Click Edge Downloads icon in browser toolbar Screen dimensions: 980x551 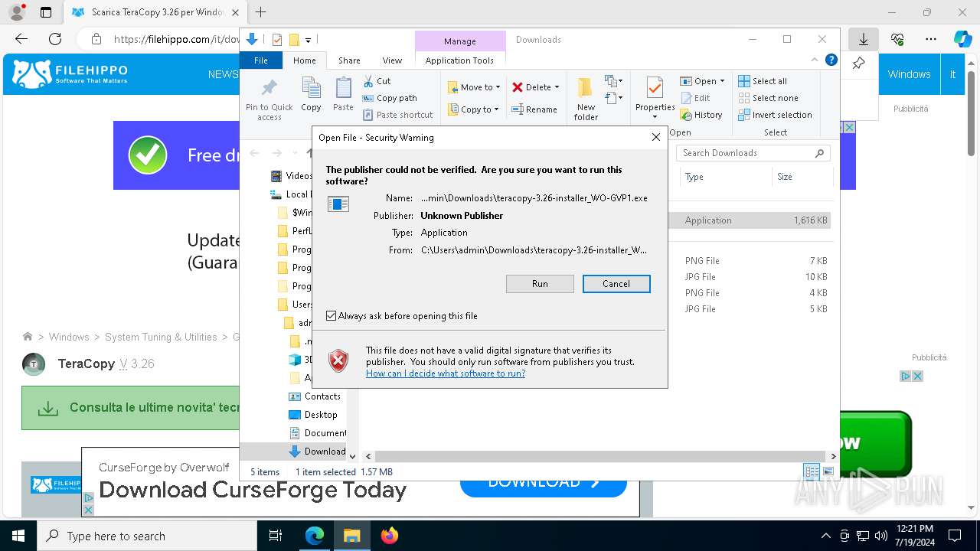(863, 39)
